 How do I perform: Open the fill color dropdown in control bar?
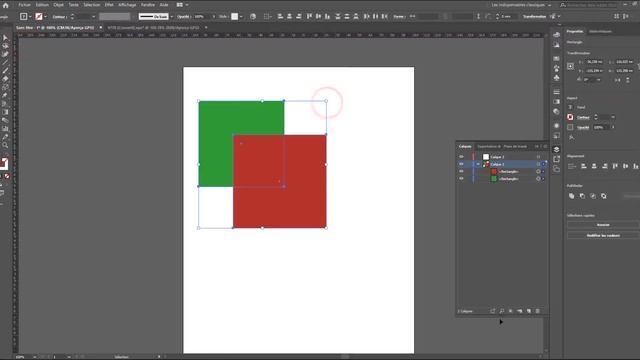pos(30,17)
